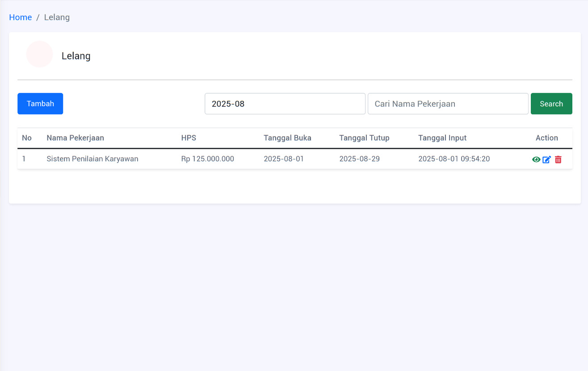Image resolution: width=588 pixels, height=371 pixels.
Task: Click the Nama Pekerjaan column header
Action: tap(75, 138)
